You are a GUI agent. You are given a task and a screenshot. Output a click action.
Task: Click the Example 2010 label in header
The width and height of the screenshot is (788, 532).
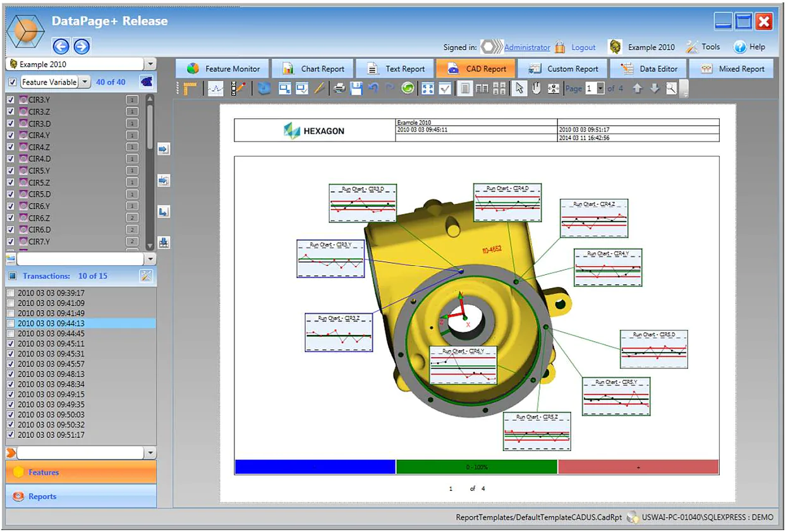click(x=651, y=47)
